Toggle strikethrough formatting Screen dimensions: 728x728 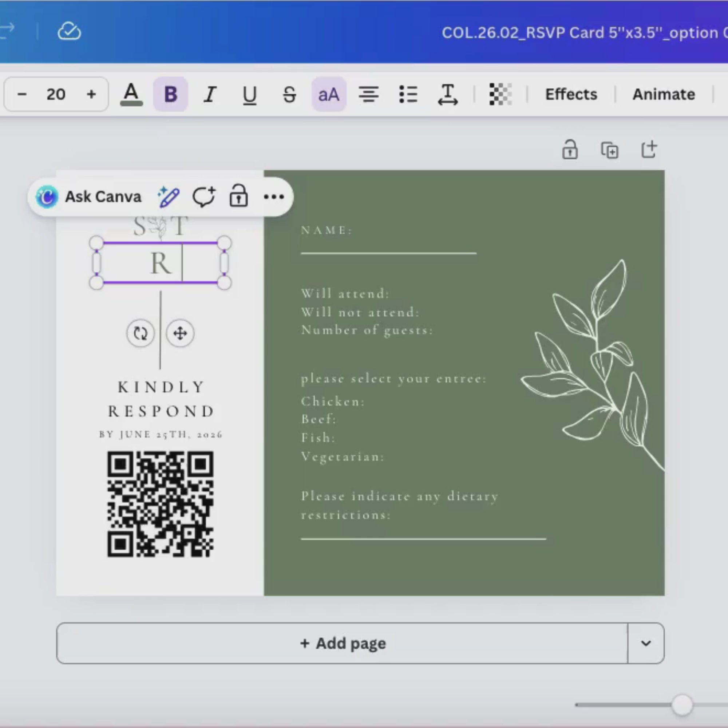click(289, 94)
